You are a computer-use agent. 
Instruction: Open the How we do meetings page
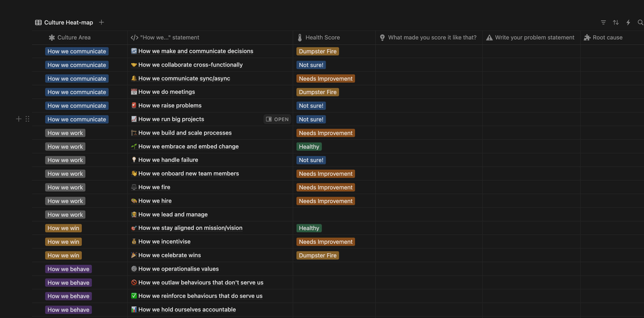coord(166,92)
